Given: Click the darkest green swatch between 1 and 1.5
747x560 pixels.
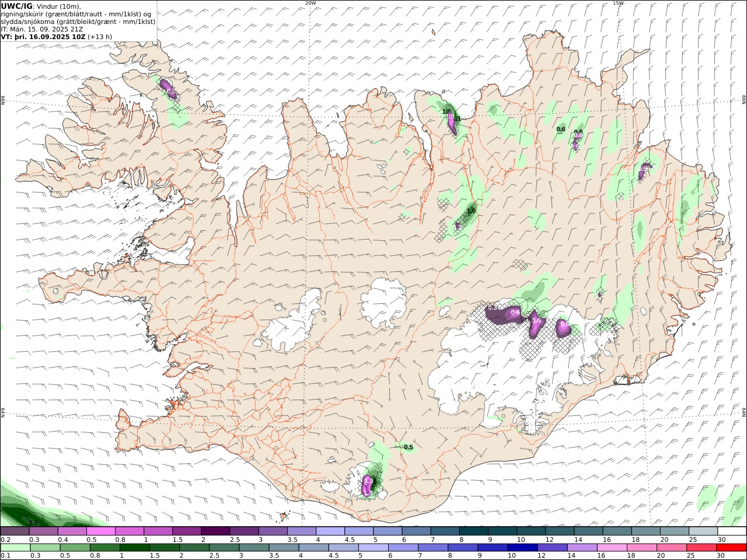Looking at the screenshot, I should pyautogui.click(x=134, y=547).
